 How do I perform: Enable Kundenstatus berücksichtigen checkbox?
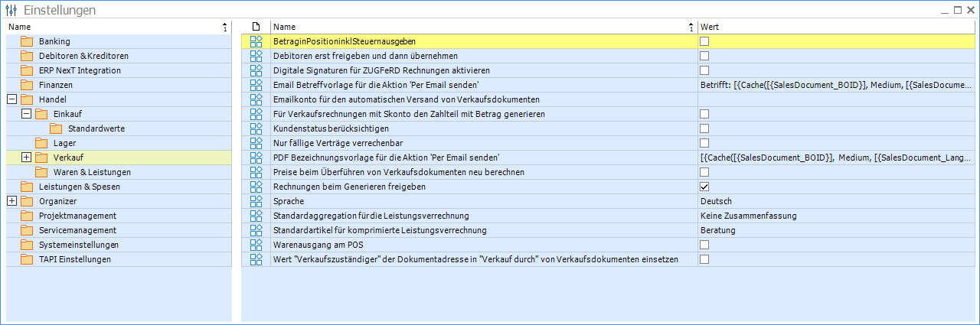(704, 128)
